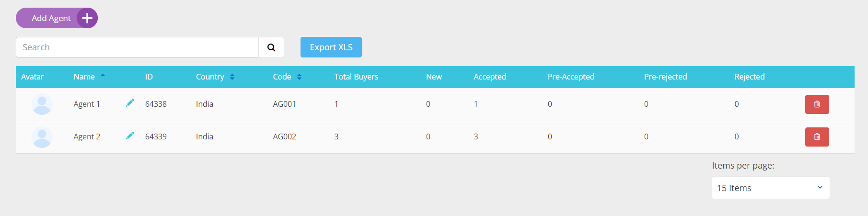The width and height of the screenshot is (868, 216).
Task: Click the Total Buyers column header
Action: coord(356,77)
